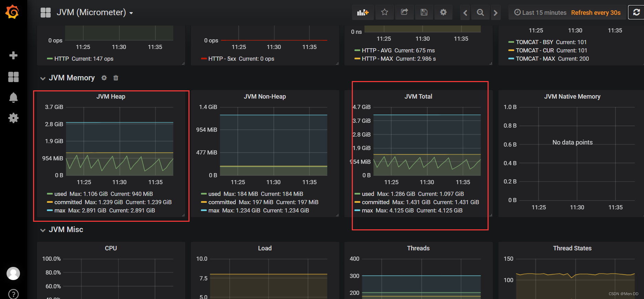Delete JVM Memory row with trash icon
This screenshot has width=644, height=299.
point(116,78)
